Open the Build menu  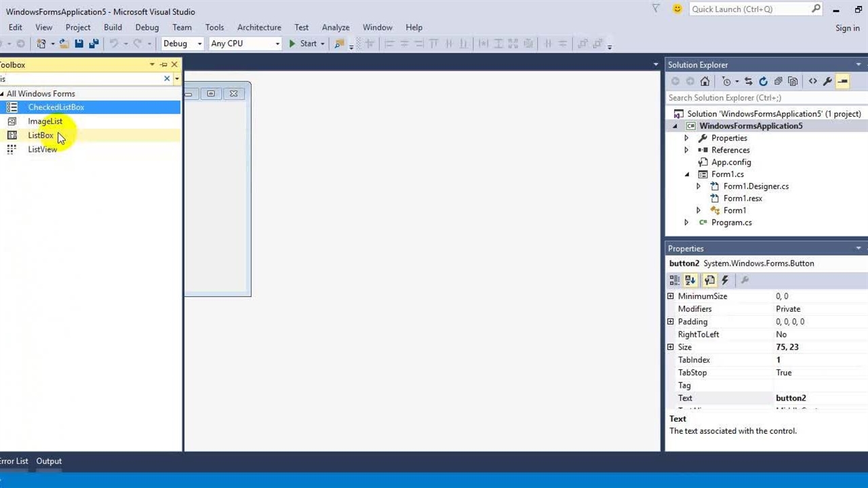point(113,27)
